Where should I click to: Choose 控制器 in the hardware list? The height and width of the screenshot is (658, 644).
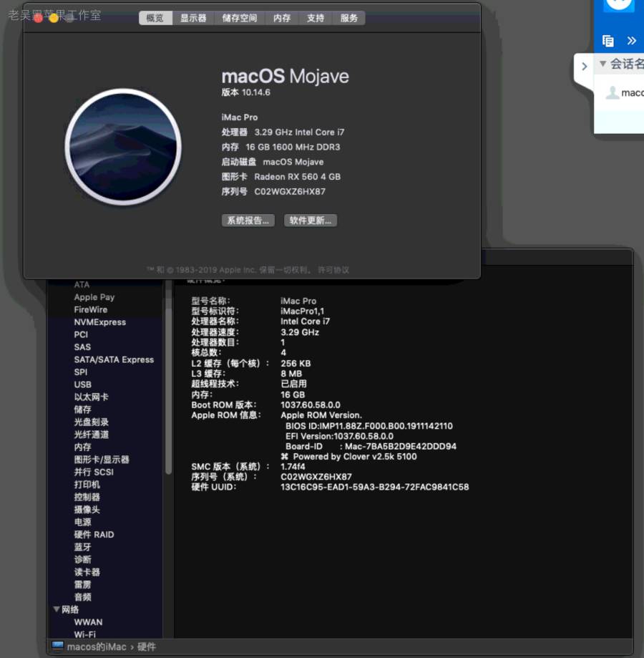pyautogui.click(x=87, y=498)
